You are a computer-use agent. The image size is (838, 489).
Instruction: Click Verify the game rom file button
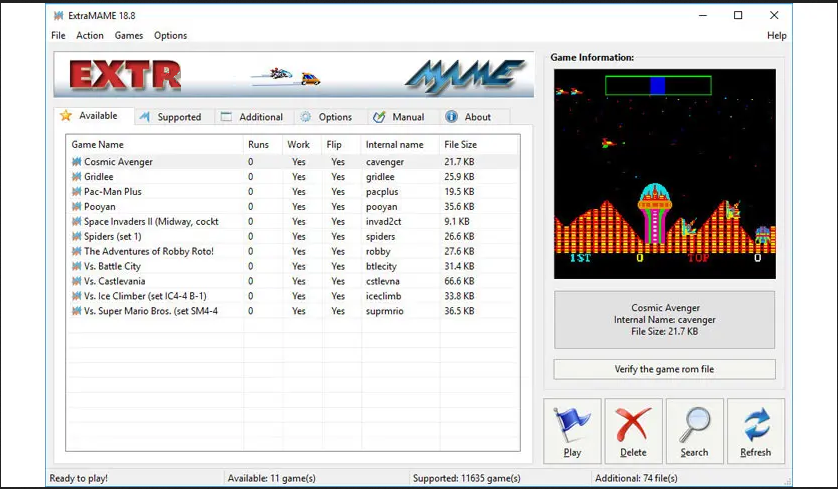(664, 369)
